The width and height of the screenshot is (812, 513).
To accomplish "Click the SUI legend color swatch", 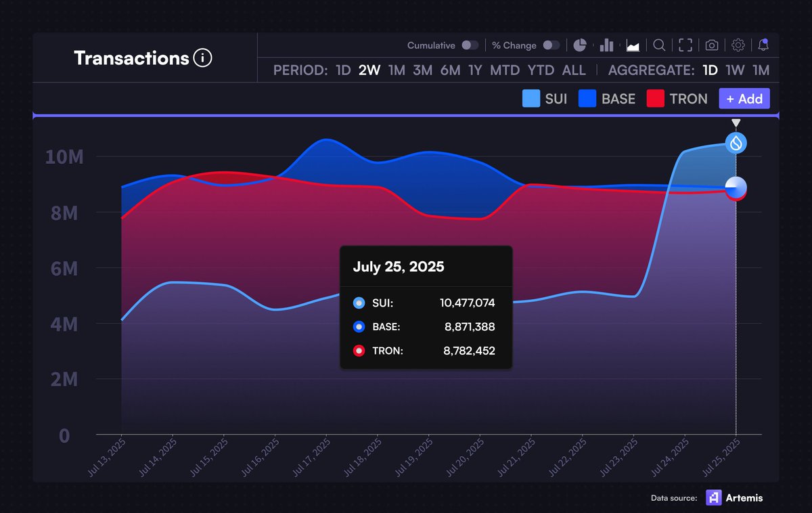I will [531, 99].
